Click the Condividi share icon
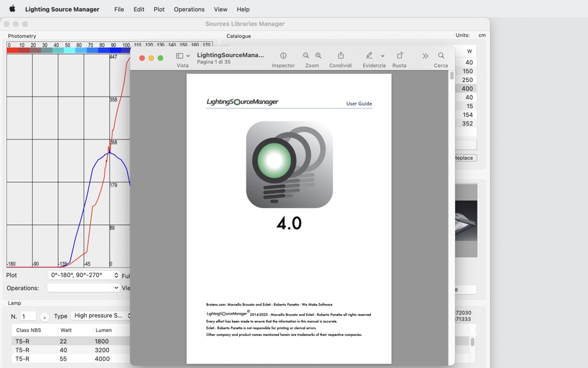Screen dimensions: 588x368 (x=340, y=56)
